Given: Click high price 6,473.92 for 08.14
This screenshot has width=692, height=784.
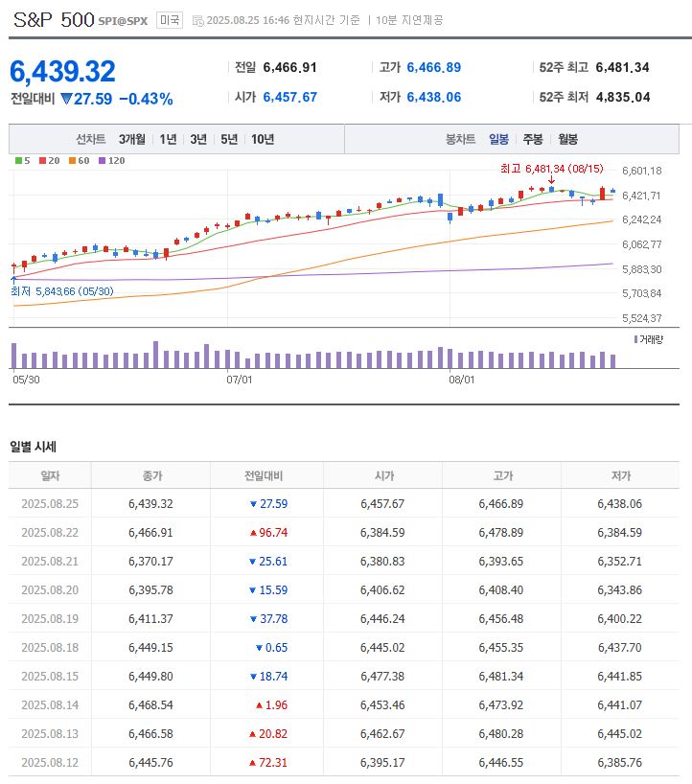Looking at the screenshot, I should [x=501, y=705].
